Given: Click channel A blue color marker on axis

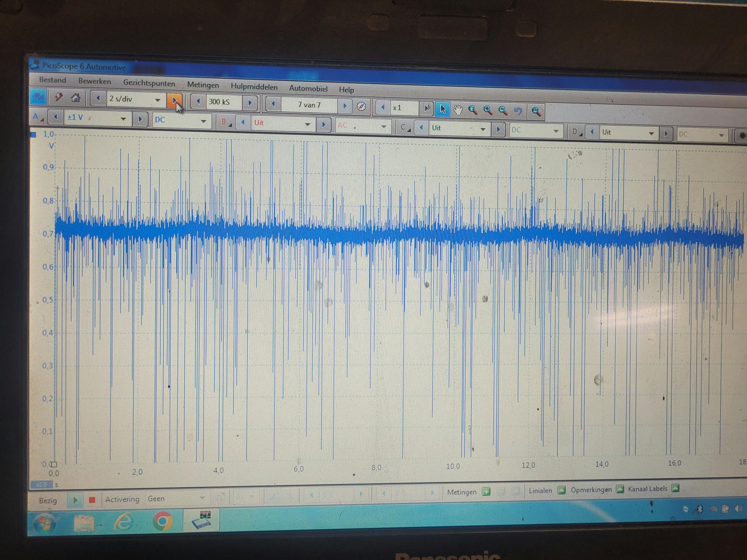Looking at the screenshot, I should tap(33, 135).
